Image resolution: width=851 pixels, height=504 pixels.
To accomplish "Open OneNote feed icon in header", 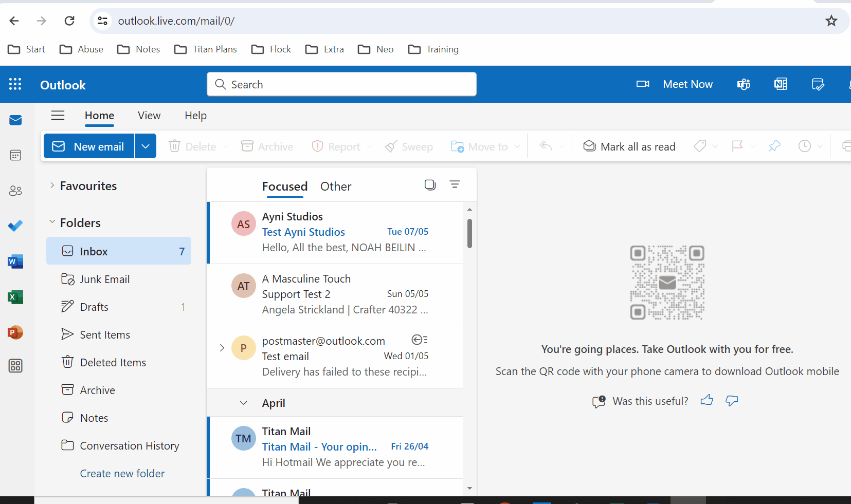I will pos(781,84).
